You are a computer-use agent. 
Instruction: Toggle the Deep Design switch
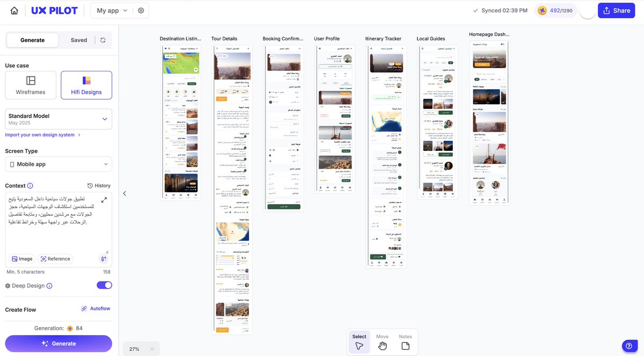[x=104, y=285]
